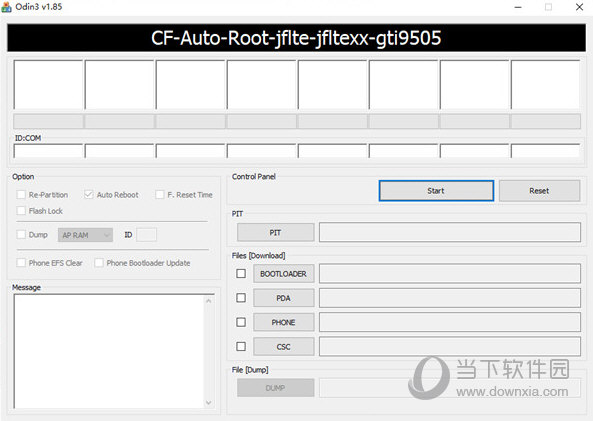Select a modem file via PHONE button
Viewport: 593px width, 421px height.
(283, 322)
